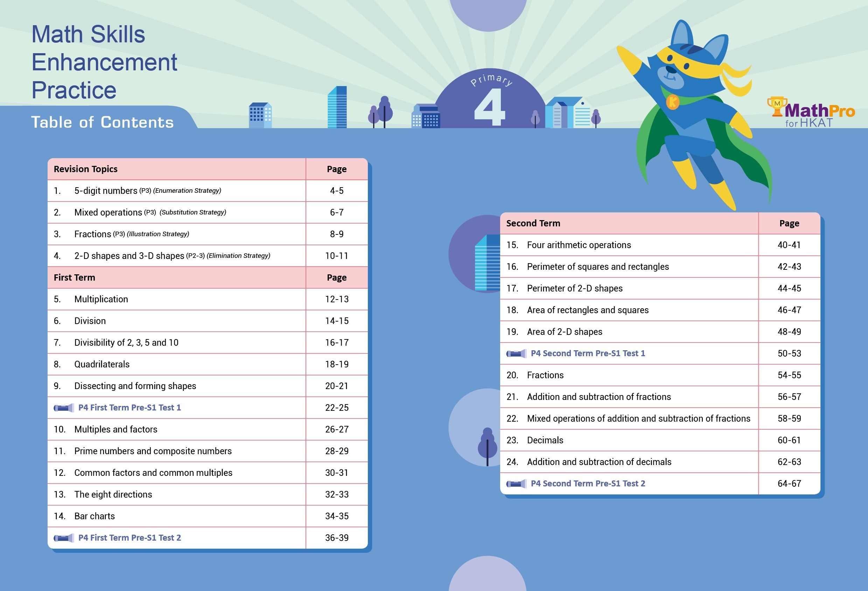This screenshot has height=591, width=868.
Task: Click page range 40-41
Action: [x=789, y=245]
